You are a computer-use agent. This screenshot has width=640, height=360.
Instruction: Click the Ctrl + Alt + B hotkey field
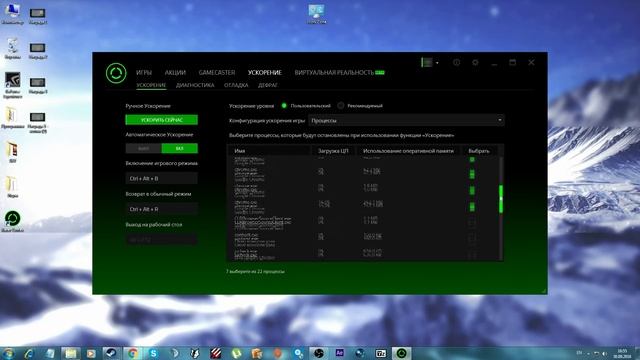[x=162, y=178]
